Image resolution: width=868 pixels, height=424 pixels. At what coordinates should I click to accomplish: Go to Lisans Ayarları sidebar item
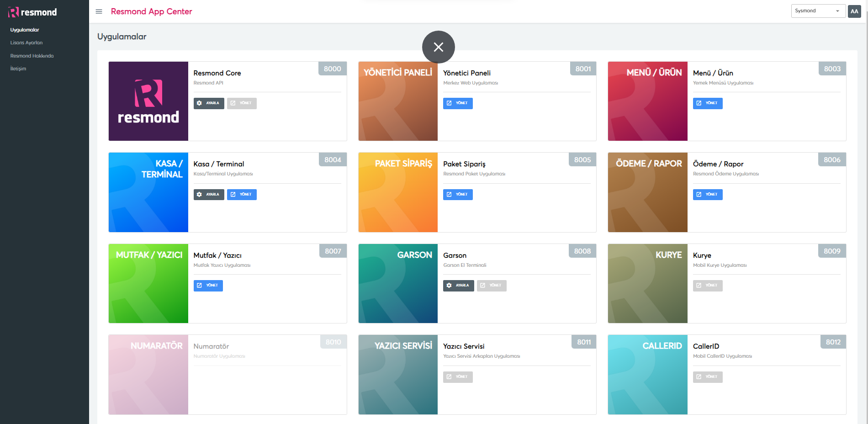[26, 43]
